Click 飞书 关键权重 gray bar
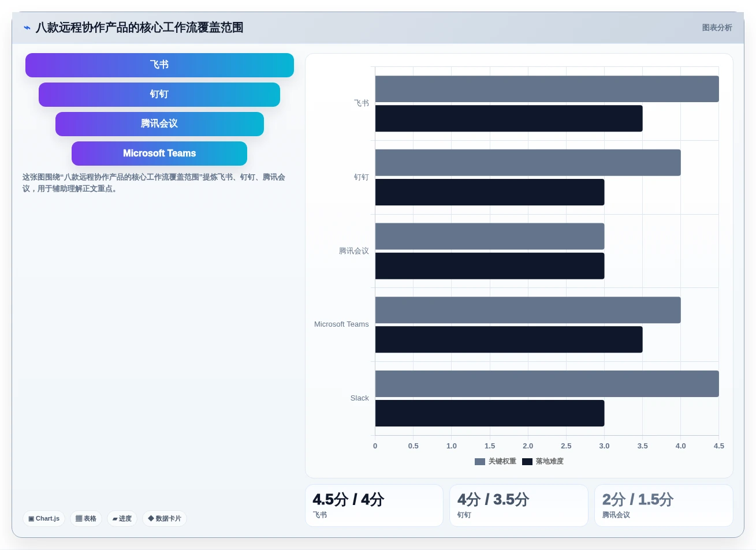756x550 pixels. tap(547, 89)
